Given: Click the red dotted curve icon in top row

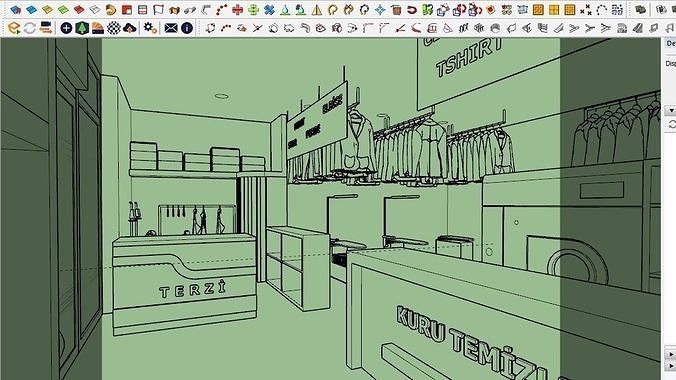Looking at the screenshot, I should click(x=222, y=9).
